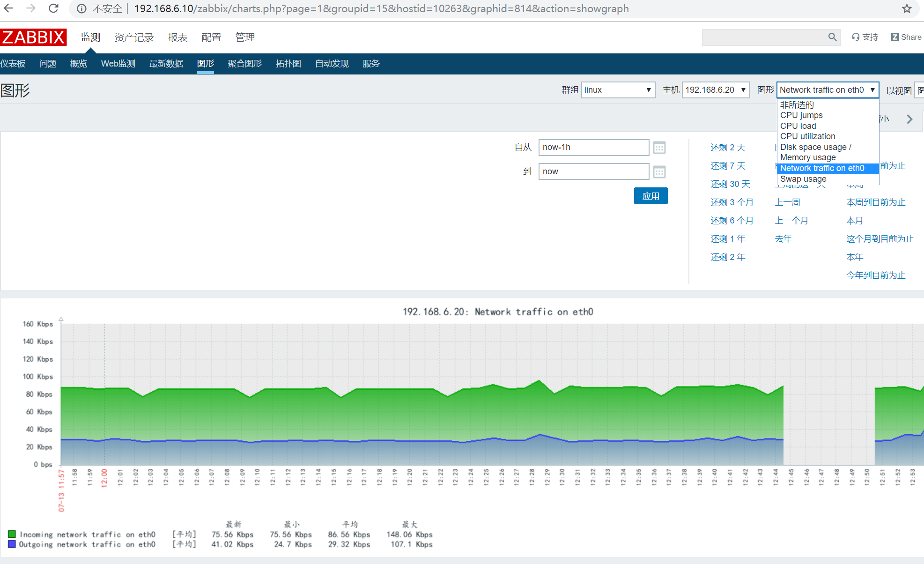Image resolution: width=924 pixels, height=564 pixels.
Task: Open 报表 main menu
Action: pyautogui.click(x=177, y=37)
